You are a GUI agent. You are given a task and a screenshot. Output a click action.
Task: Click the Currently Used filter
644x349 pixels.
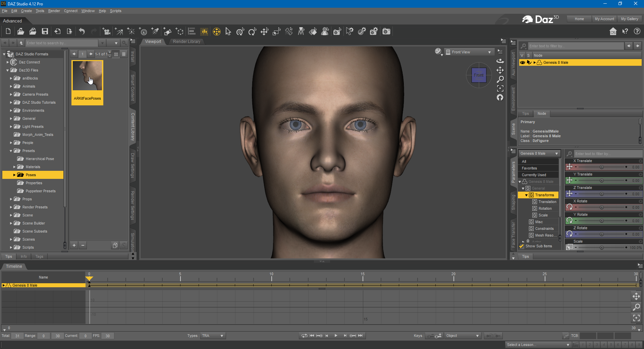[x=538, y=175]
